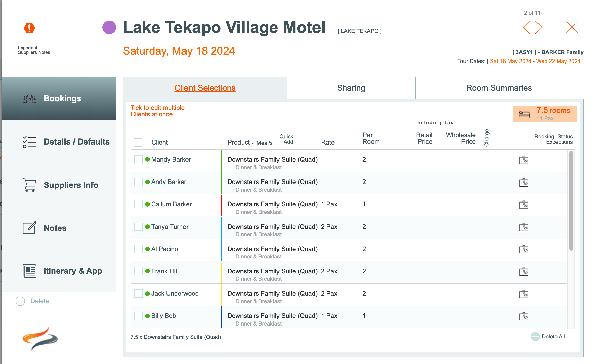594x364 pixels.
Task: Open Jack Underwood's 2 Pax rate selector
Action: tap(329, 293)
